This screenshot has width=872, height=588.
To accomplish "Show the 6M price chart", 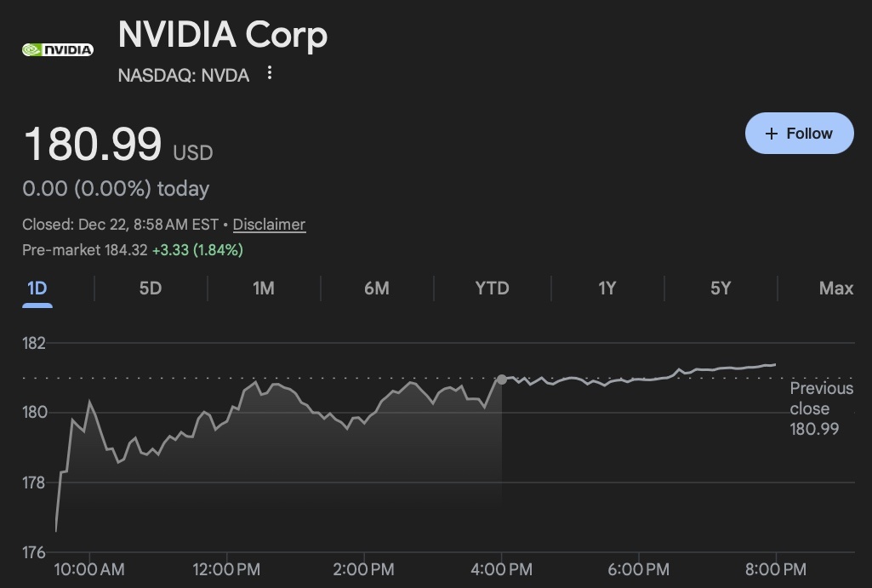I will [377, 288].
